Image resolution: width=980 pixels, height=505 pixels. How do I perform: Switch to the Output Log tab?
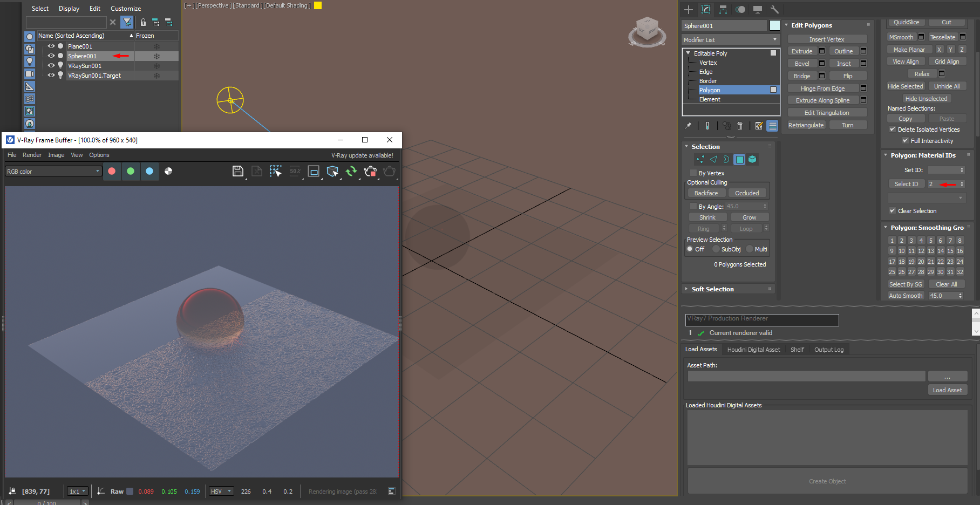(828, 350)
